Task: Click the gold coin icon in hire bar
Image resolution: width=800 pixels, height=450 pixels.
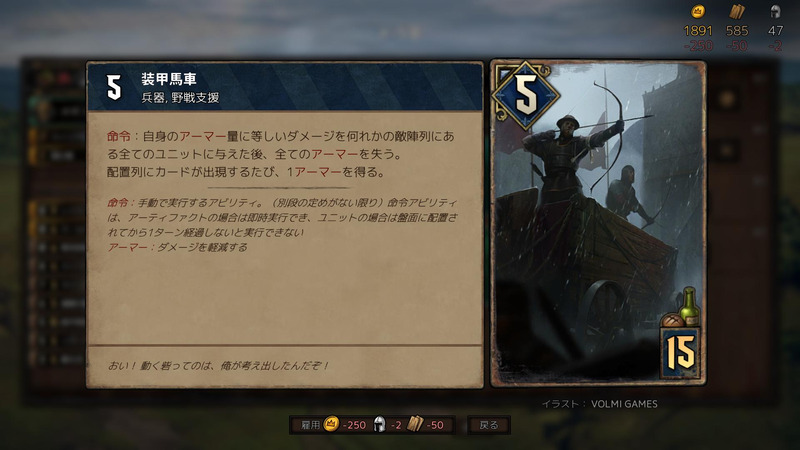Action: 331,424
